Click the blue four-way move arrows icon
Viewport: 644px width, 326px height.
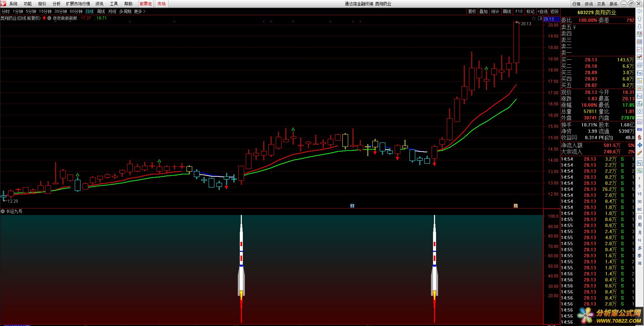click(640, 145)
